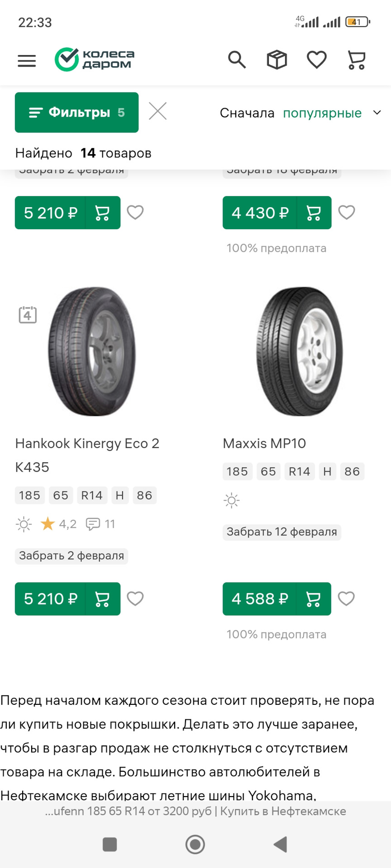Screen dimensions: 391x868
Task: Add Hankook Kinergy Eco 2 to favorites
Action: pyautogui.click(x=135, y=599)
